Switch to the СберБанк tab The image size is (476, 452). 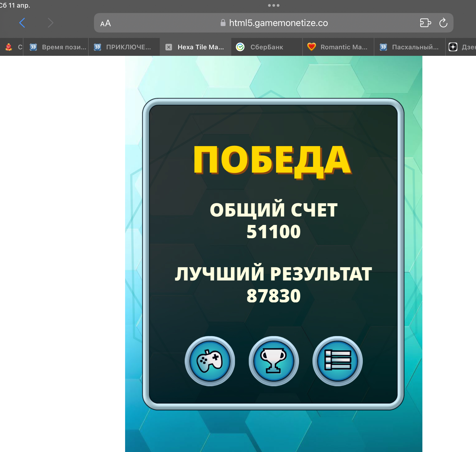pos(266,47)
